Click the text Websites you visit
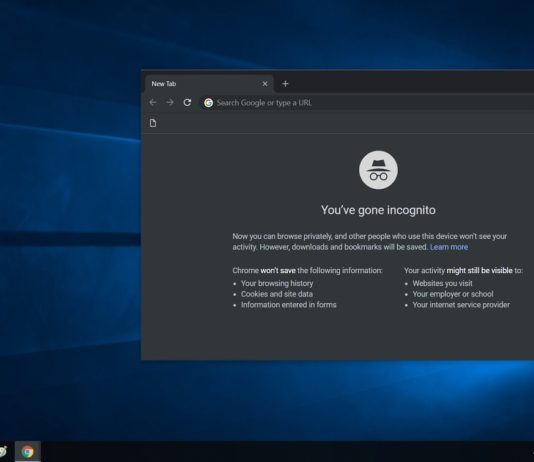This screenshot has height=462, width=534. tap(442, 283)
